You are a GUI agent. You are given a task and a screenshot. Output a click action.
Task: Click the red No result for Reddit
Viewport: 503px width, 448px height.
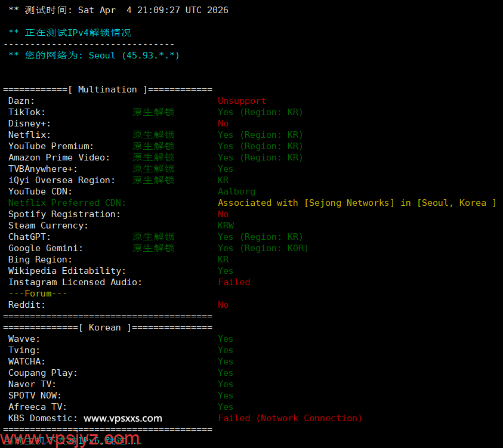[223, 305]
